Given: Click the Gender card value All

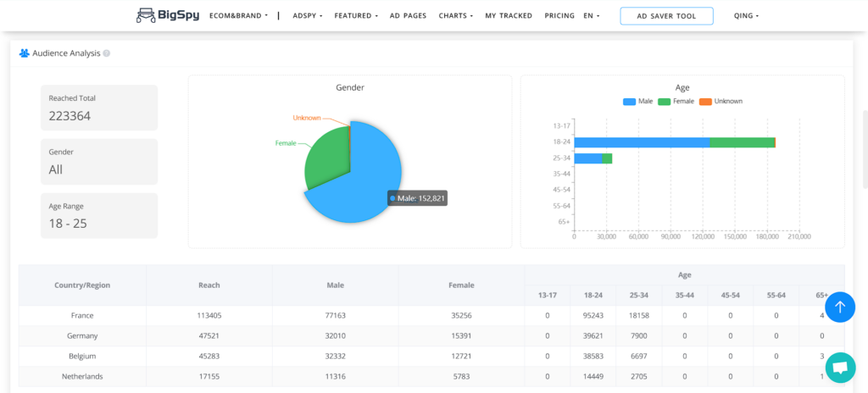Looking at the screenshot, I should coord(56,170).
